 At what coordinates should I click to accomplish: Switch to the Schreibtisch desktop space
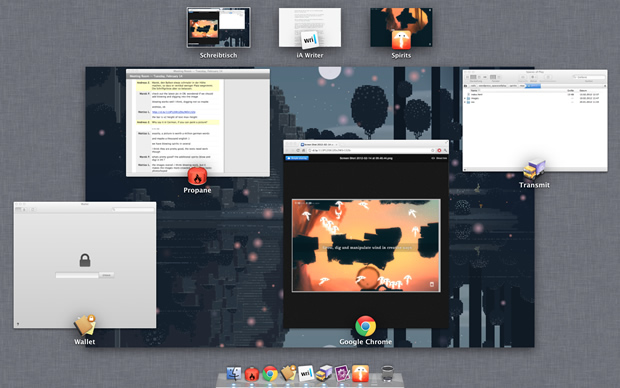point(218,27)
